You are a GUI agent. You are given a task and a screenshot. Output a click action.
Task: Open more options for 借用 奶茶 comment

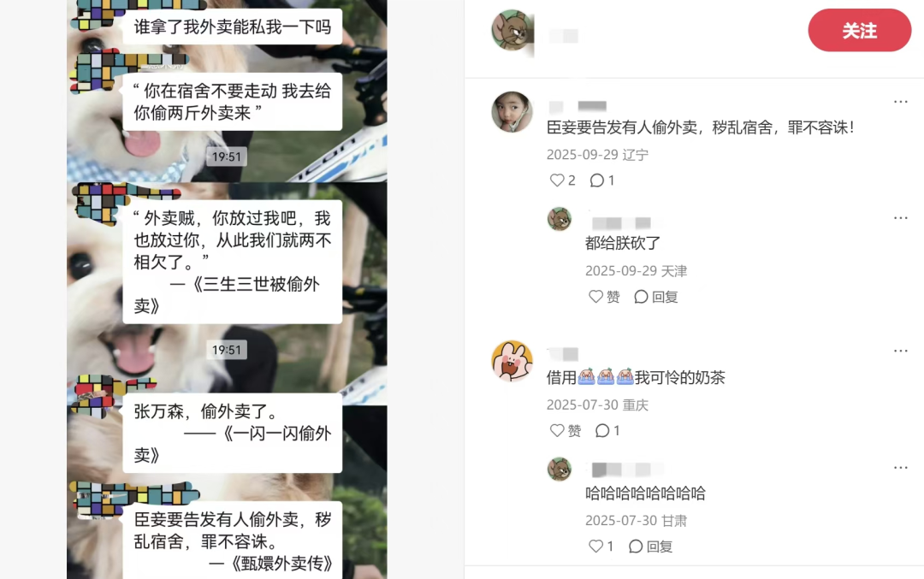pos(900,351)
